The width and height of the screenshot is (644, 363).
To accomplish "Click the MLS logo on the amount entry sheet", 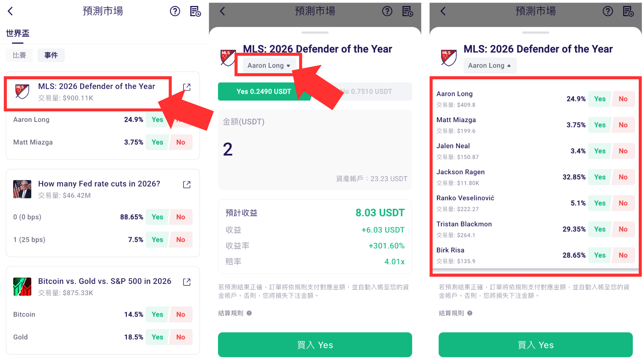I will point(228,58).
